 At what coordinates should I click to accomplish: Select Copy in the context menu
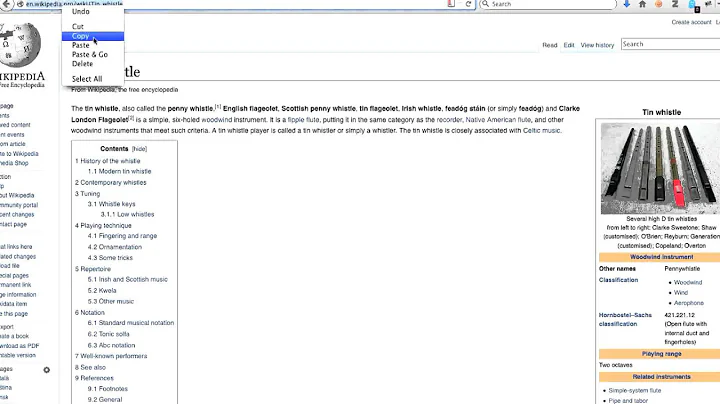tap(93, 36)
